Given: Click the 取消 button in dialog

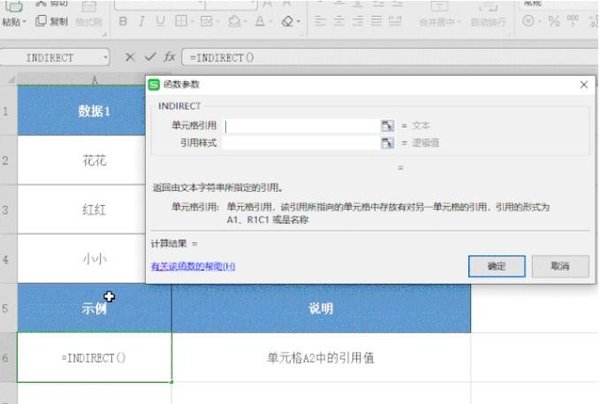Looking at the screenshot, I should pyautogui.click(x=560, y=266).
